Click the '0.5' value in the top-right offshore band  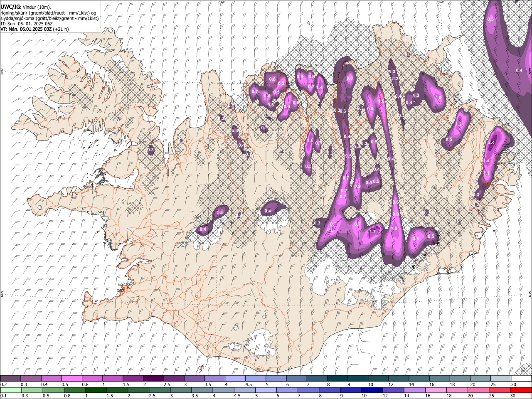(490, 19)
